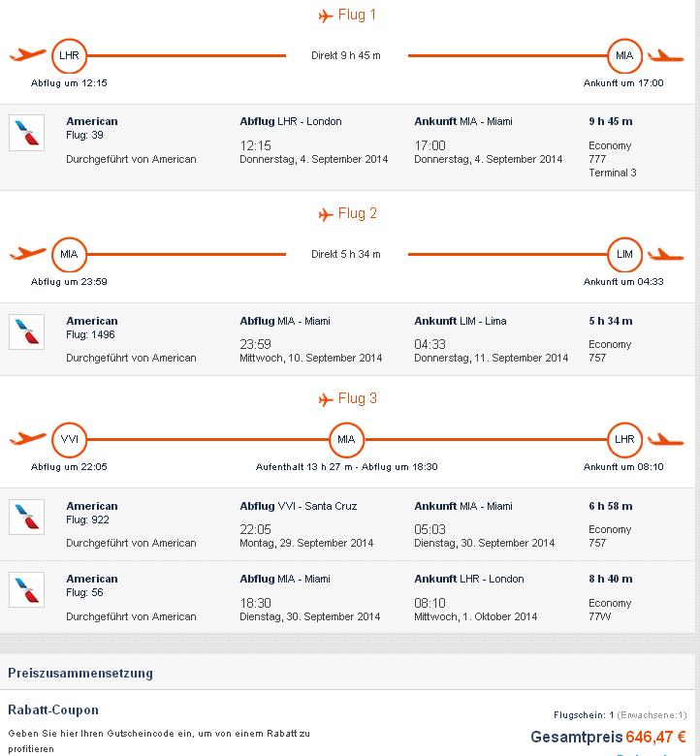
Task: Click the American Airlines logo for flight 39
Action: click(x=26, y=133)
